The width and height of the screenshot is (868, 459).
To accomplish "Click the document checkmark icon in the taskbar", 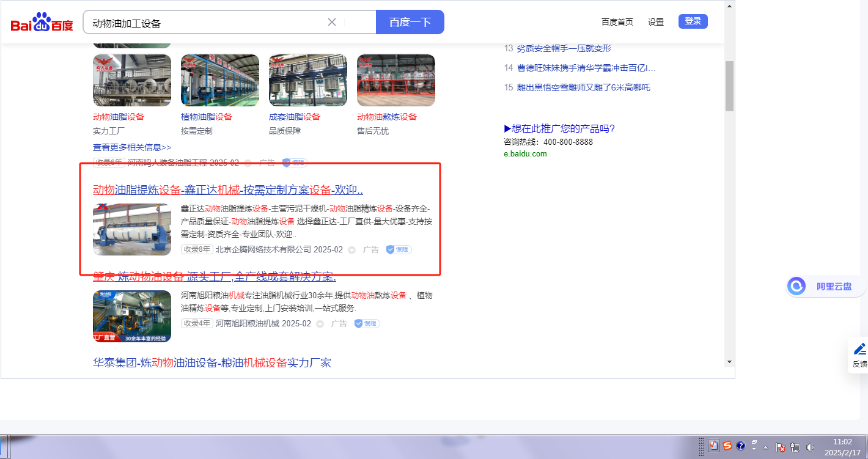I will tap(714, 446).
